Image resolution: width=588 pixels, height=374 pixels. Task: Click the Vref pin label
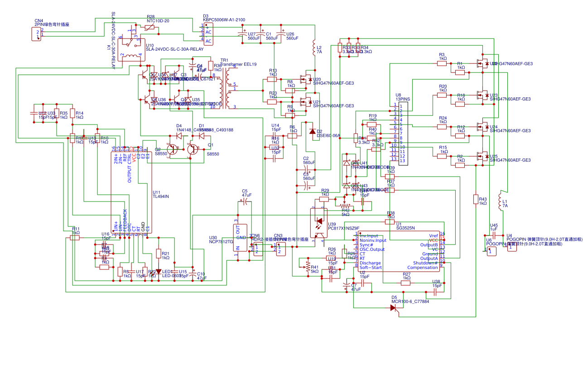click(434, 236)
